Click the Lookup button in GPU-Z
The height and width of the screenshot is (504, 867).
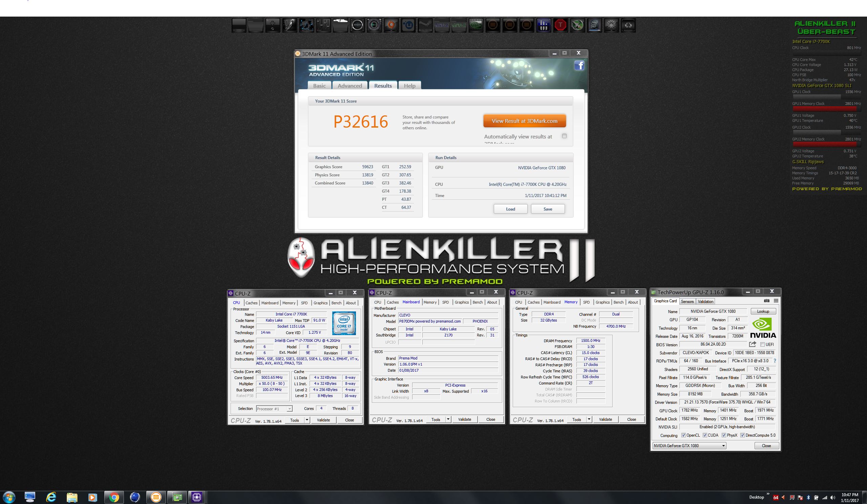pyautogui.click(x=763, y=311)
